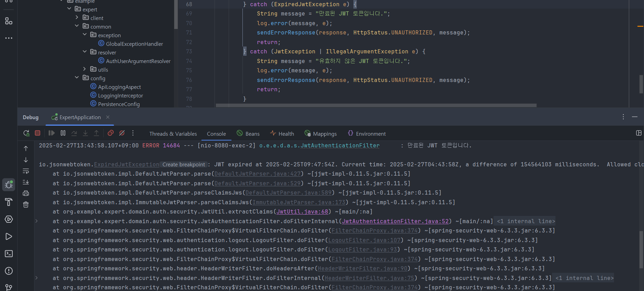Open the Run tool window
Image resolution: width=644 pixels, height=291 pixels.
[9, 237]
